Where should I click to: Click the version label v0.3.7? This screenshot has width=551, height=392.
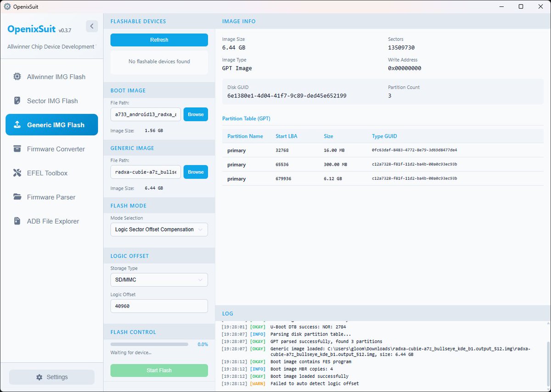tap(65, 30)
